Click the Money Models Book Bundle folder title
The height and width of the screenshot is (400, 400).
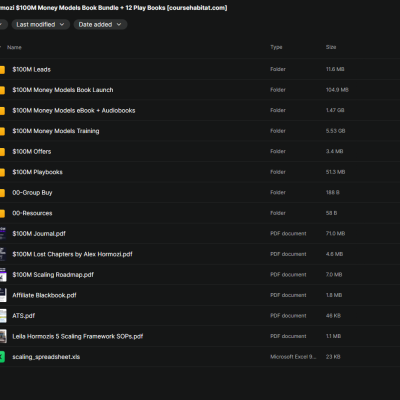(113, 8)
